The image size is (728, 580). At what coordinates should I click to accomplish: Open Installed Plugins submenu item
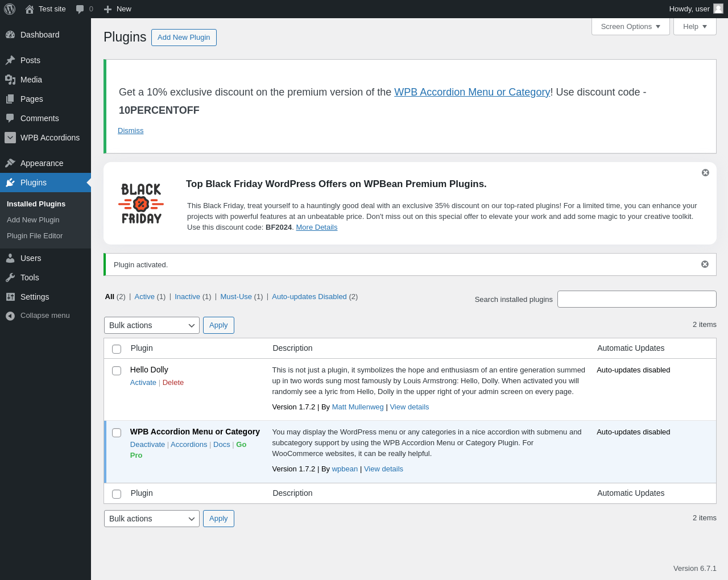point(36,204)
